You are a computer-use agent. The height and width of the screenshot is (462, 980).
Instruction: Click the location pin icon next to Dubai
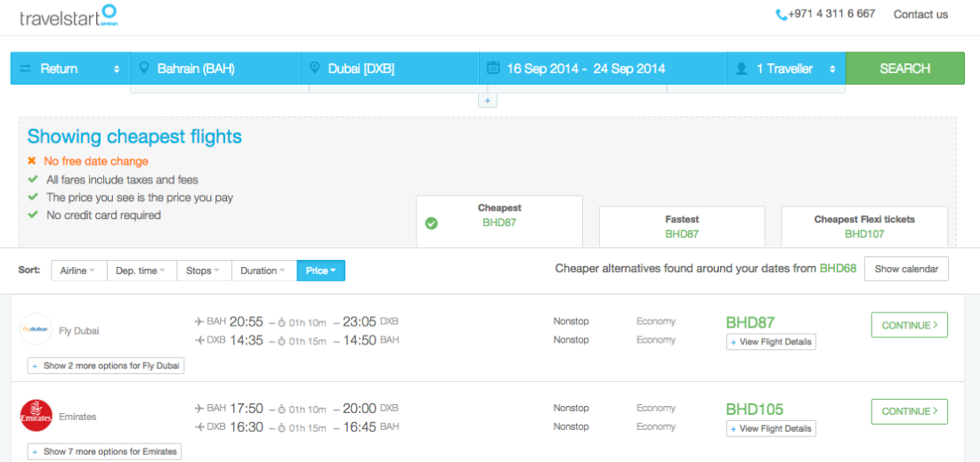pyautogui.click(x=314, y=69)
